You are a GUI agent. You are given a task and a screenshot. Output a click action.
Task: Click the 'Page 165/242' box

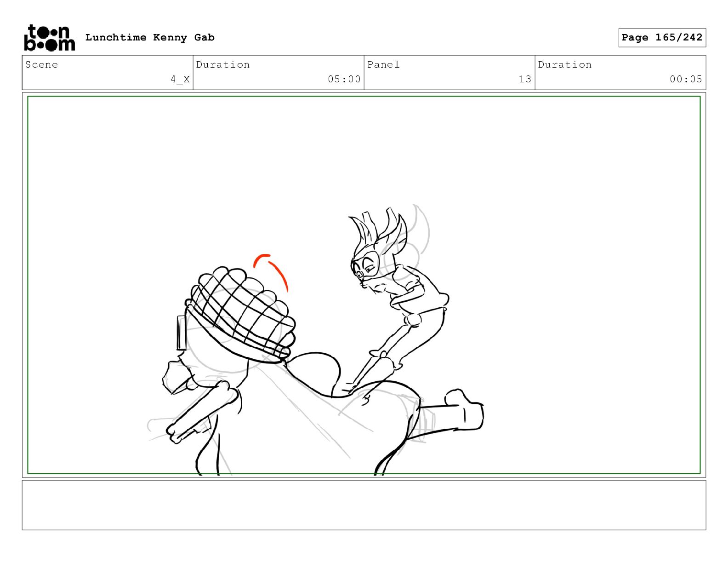(x=662, y=38)
